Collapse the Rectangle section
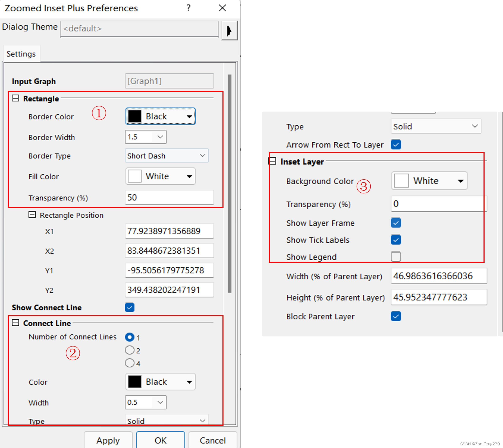 pyautogui.click(x=16, y=98)
